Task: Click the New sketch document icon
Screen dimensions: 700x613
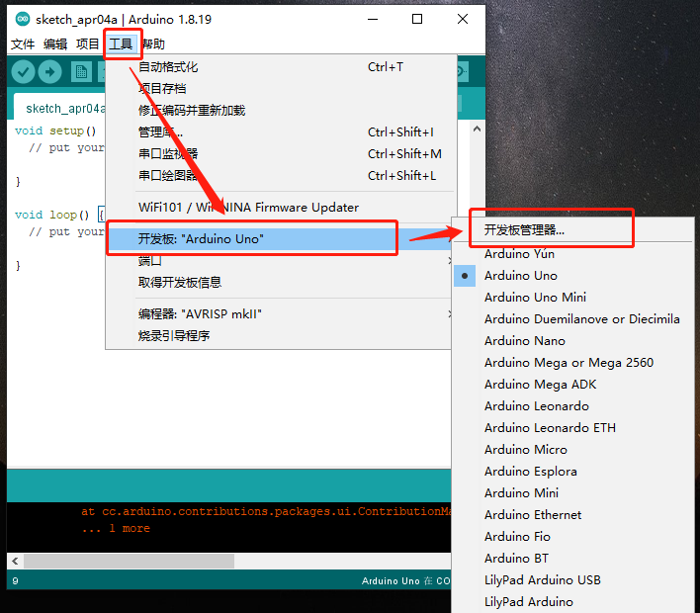Action: pos(81,72)
